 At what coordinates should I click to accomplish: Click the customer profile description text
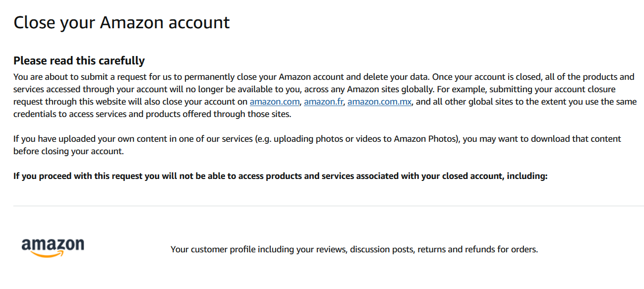tap(353, 249)
